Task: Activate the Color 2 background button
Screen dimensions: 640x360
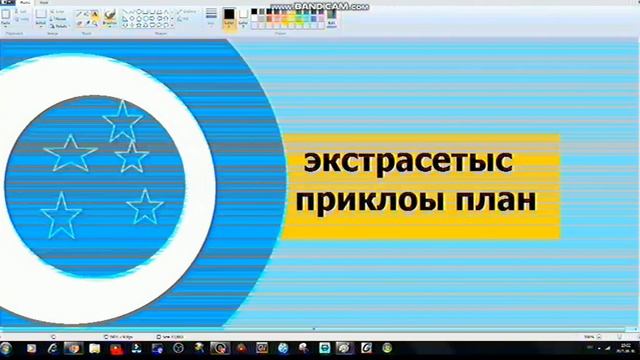Action: click(x=243, y=18)
